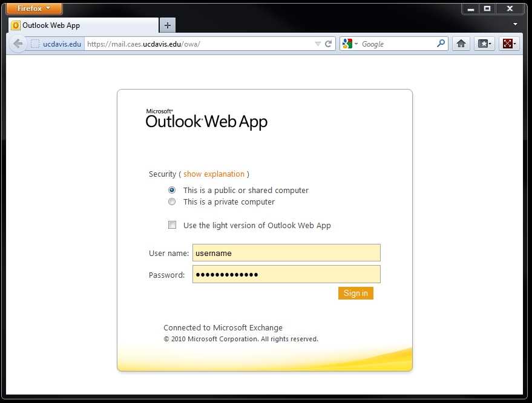Click the search magnifier icon

tap(441, 44)
